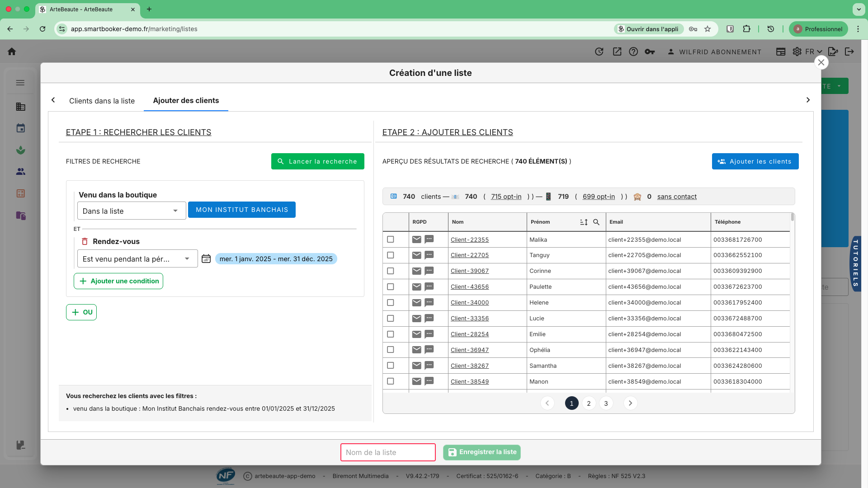Click 'Ajouter une condition' button
Image resolution: width=868 pixels, height=488 pixels.
118,281
